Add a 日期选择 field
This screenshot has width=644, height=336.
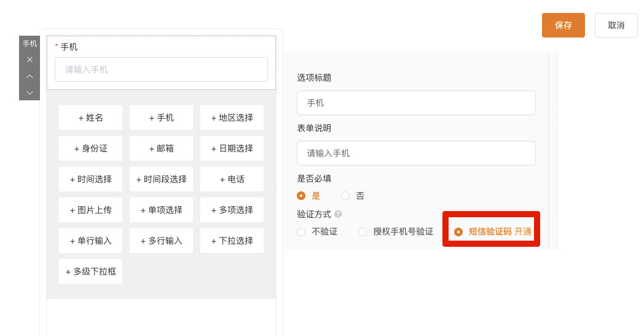232,148
